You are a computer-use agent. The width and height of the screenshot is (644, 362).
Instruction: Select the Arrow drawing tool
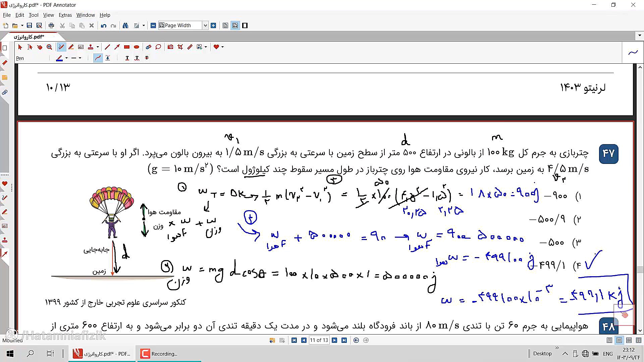117,47
